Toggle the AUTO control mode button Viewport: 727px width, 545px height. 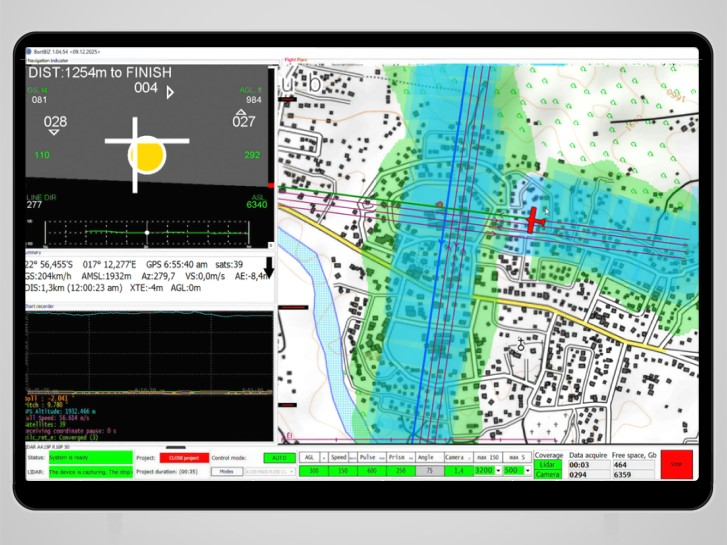(x=280, y=458)
